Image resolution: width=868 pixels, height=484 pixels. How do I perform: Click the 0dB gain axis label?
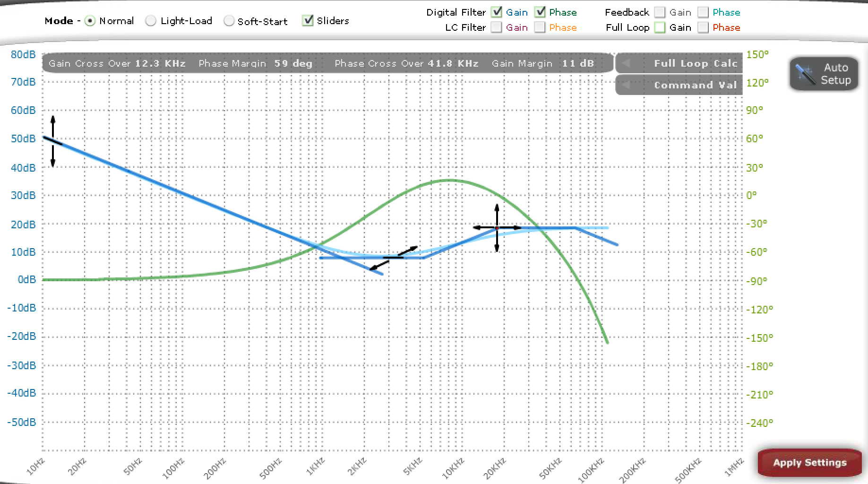click(x=26, y=280)
